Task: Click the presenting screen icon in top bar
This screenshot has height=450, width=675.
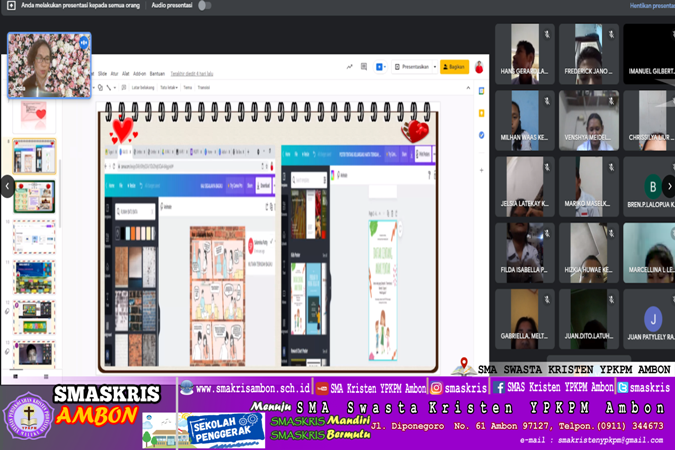Action: [x=12, y=6]
